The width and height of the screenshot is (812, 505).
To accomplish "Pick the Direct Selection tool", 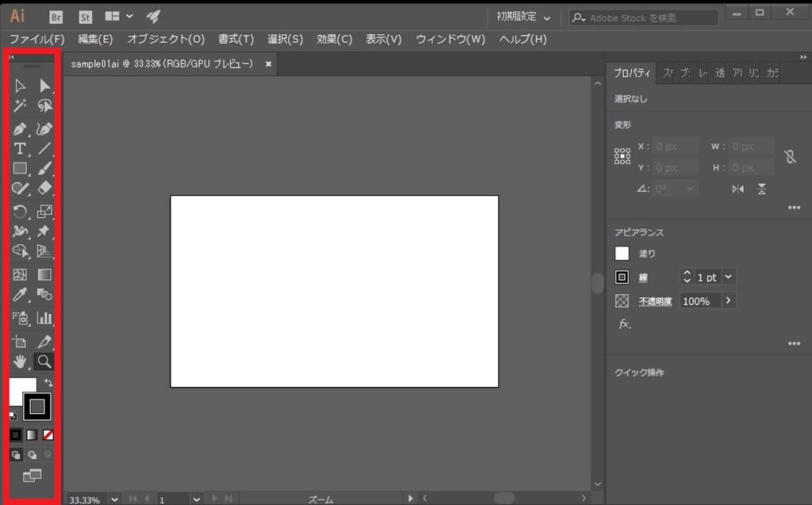I will (x=44, y=86).
